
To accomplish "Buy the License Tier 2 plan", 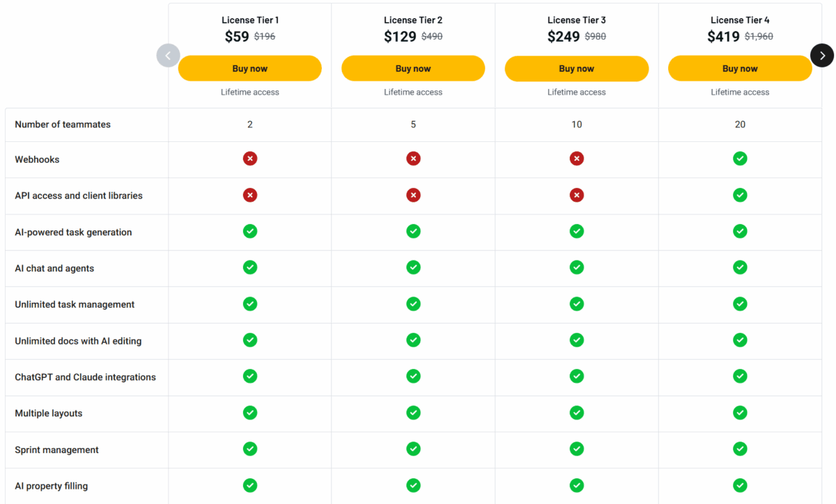I will click(413, 68).
